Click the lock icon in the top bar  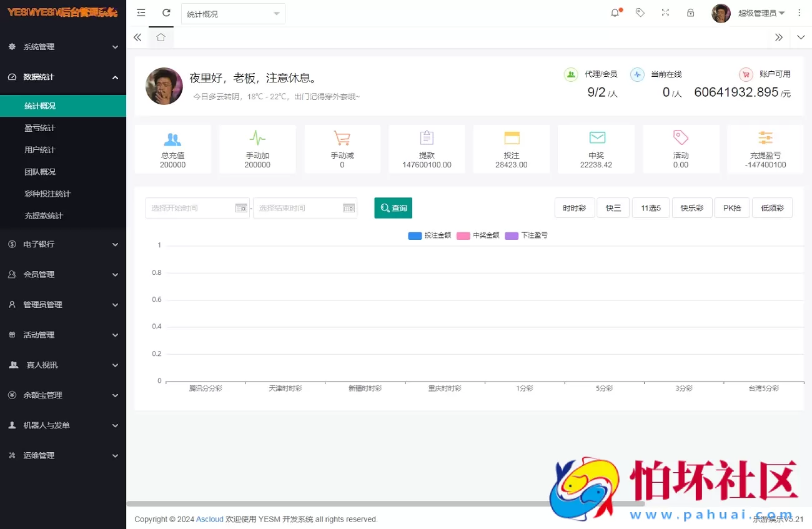coord(690,12)
